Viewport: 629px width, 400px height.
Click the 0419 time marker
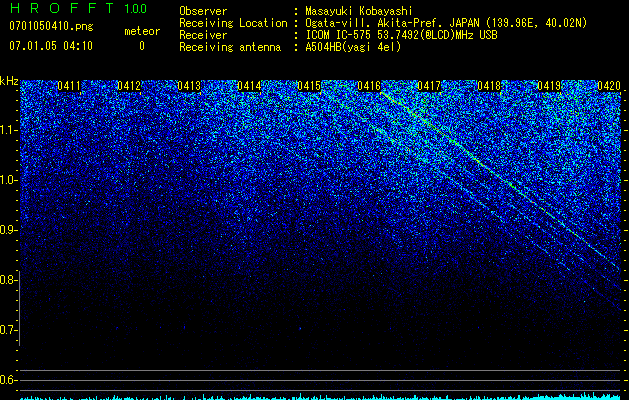click(x=549, y=86)
